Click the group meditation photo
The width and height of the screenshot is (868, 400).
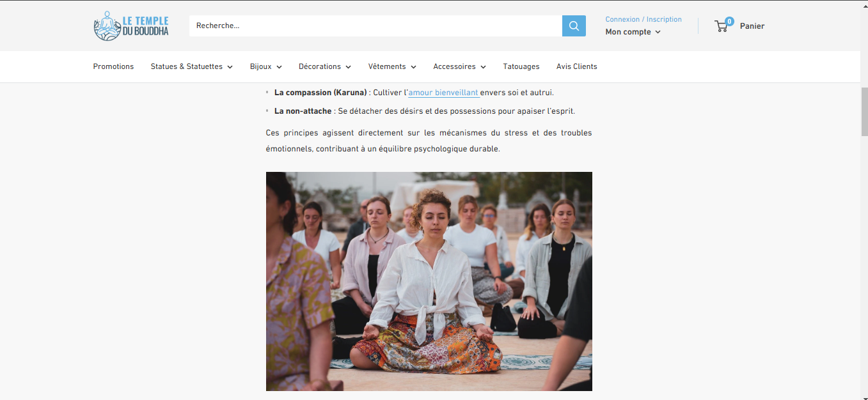click(x=429, y=281)
